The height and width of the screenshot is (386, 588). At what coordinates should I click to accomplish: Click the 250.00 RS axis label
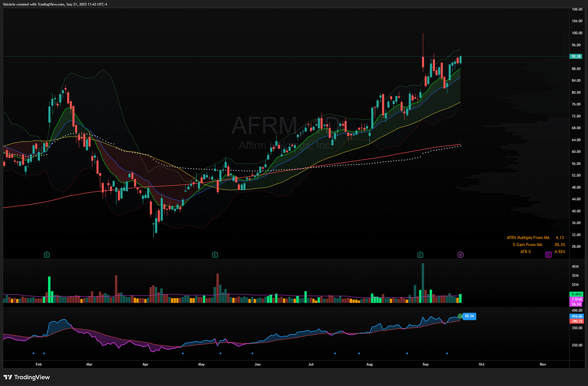click(x=577, y=345)
